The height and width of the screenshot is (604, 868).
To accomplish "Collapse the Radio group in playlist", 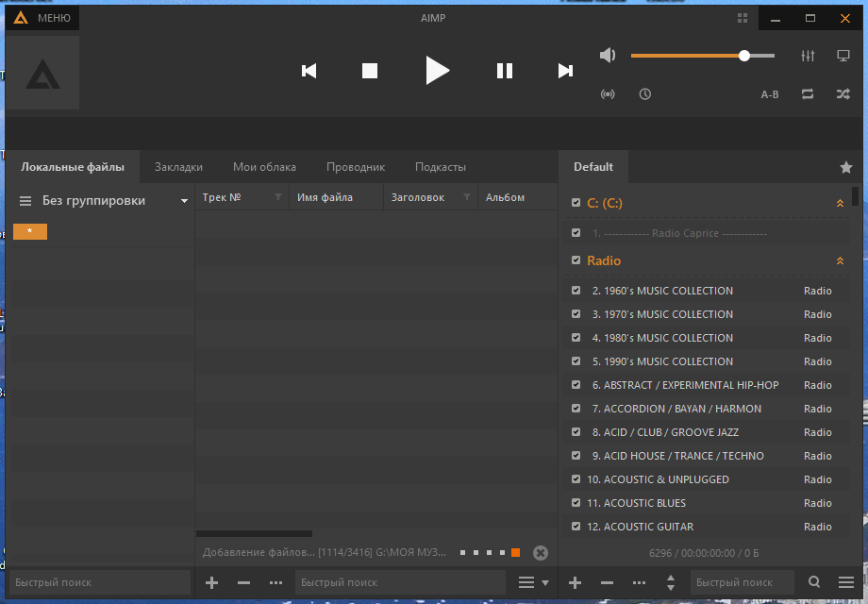I will click(x=840, y=260).
